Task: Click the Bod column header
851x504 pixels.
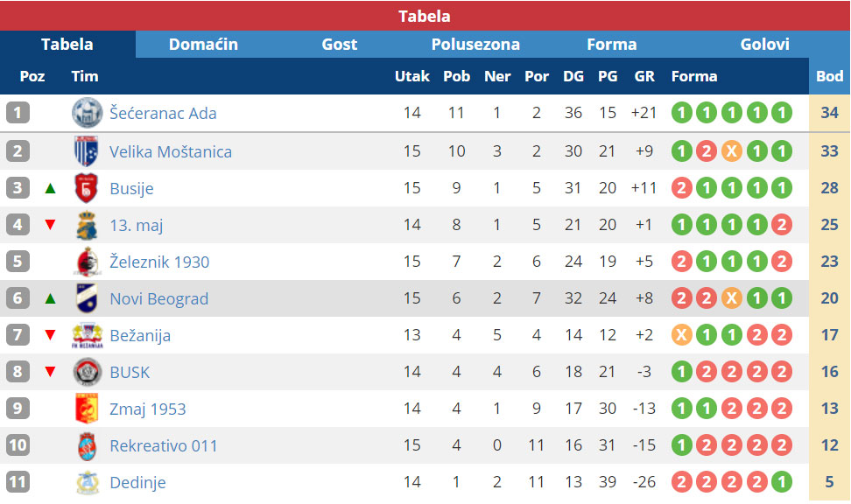Action: pos(829,76)
